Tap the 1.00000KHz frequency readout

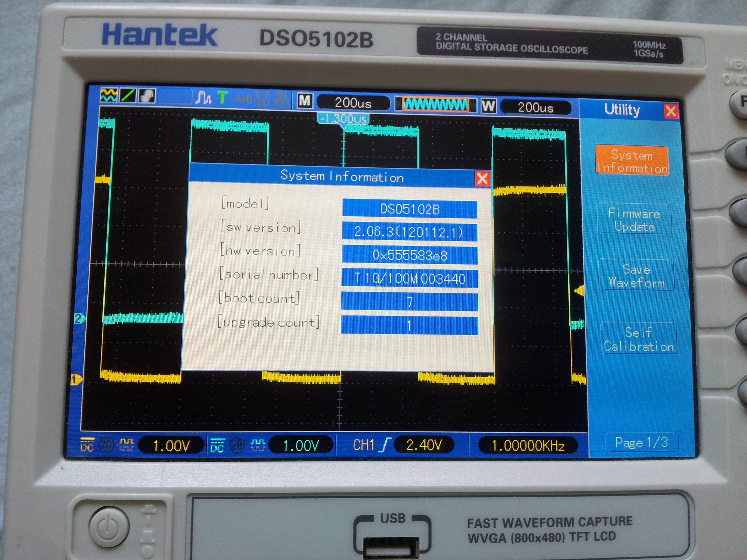[x=528, y=446]
